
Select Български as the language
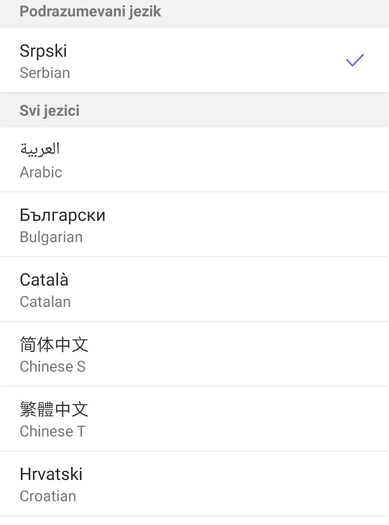[63, 215]
